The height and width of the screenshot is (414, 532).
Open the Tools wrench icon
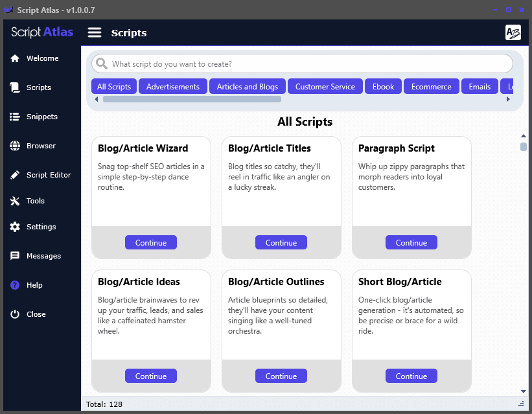(15, 201)
